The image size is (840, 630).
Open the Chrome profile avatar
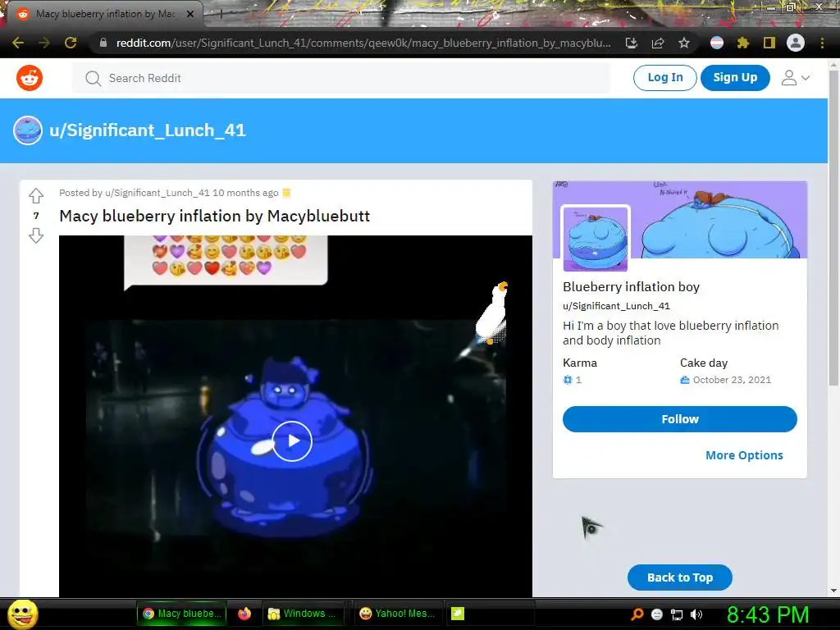pos(796,43)
